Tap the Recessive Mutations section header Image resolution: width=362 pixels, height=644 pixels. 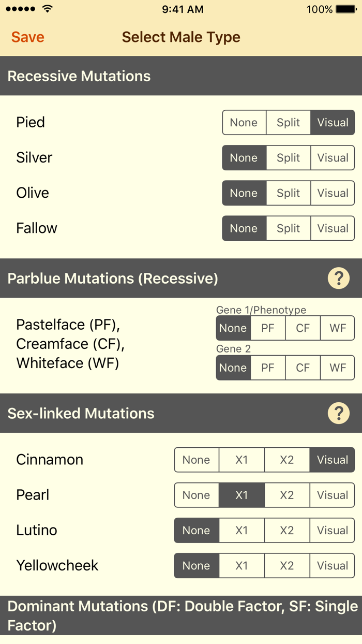[x=78, y=76]
